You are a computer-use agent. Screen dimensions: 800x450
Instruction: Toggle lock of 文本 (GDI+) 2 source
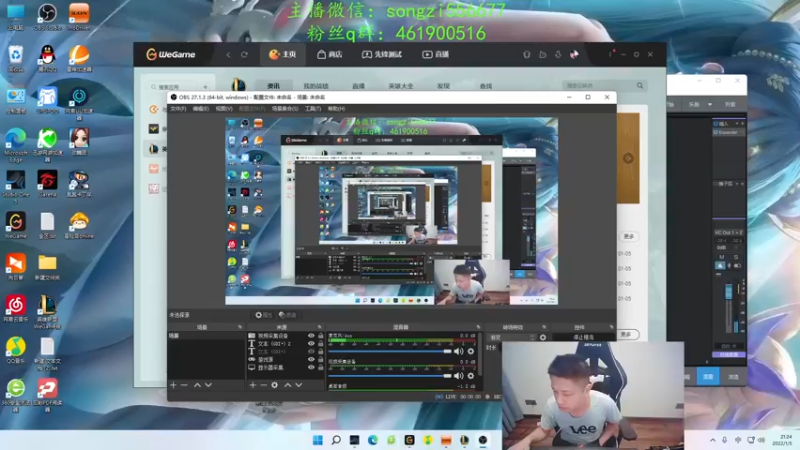pyautogui.click(x=320, y=343)
